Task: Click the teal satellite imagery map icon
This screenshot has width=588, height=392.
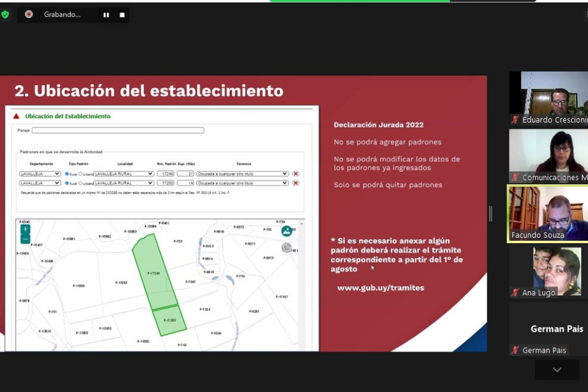Action: (287, 231)
